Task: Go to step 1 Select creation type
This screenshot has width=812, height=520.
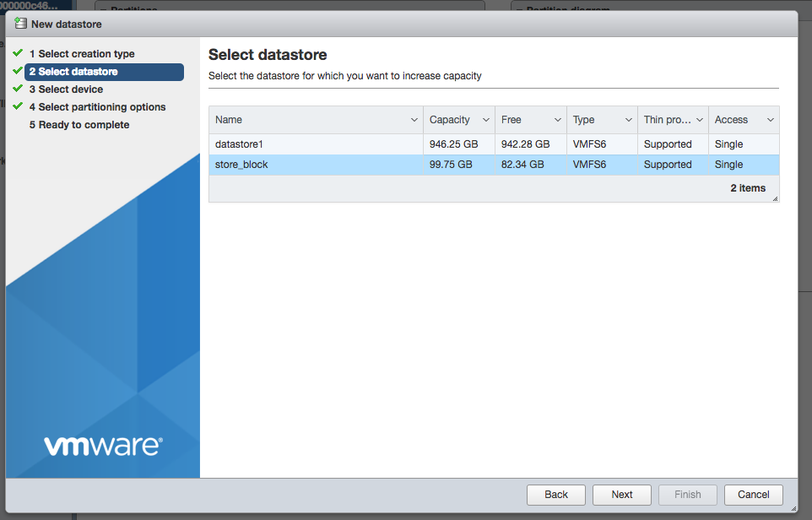Action: pos(82,54)
